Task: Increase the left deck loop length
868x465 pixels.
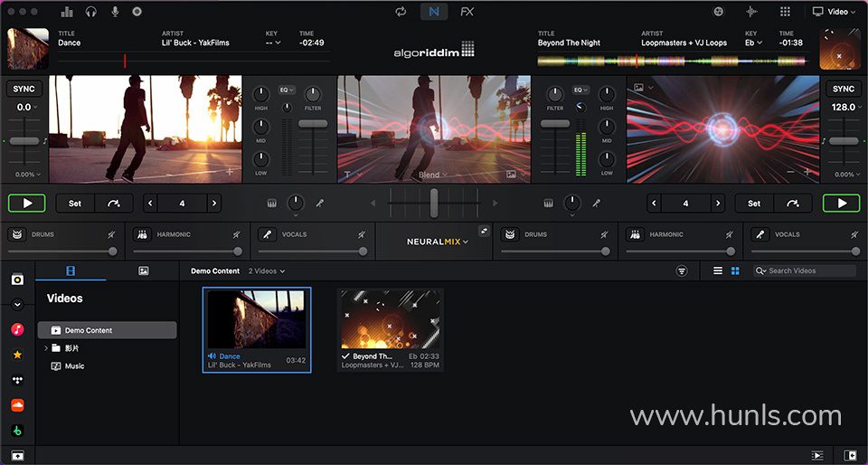Action: click(214, 204)
